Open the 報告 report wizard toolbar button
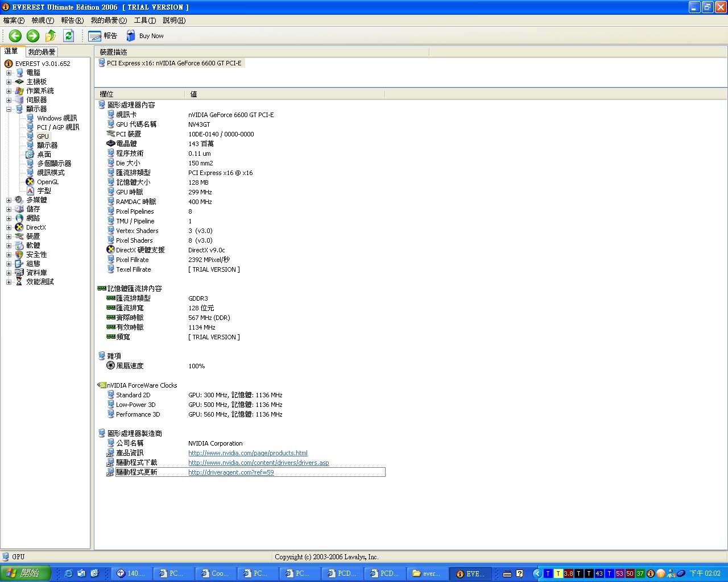 (x=102, y=36)
